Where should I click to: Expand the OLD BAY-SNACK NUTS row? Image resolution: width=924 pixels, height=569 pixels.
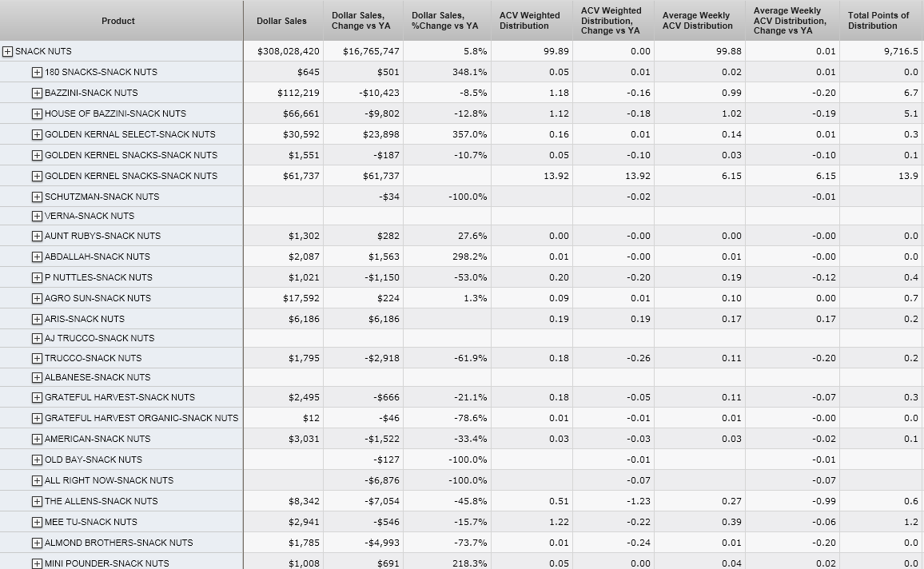click(x=37, y=460)
